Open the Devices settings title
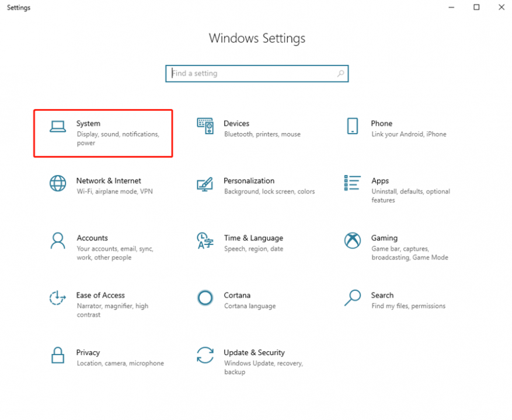512x420 pixels. (236, 123)
